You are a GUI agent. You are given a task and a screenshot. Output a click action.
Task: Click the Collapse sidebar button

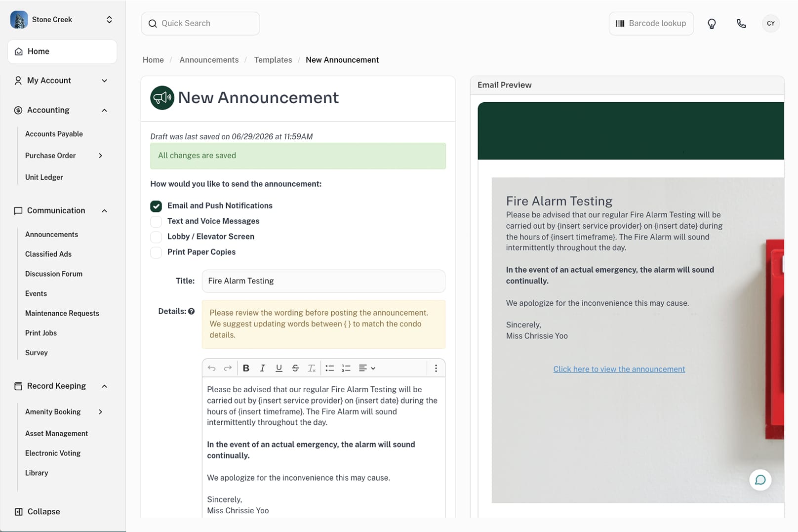pyautogui.click(x=37, y=512)
